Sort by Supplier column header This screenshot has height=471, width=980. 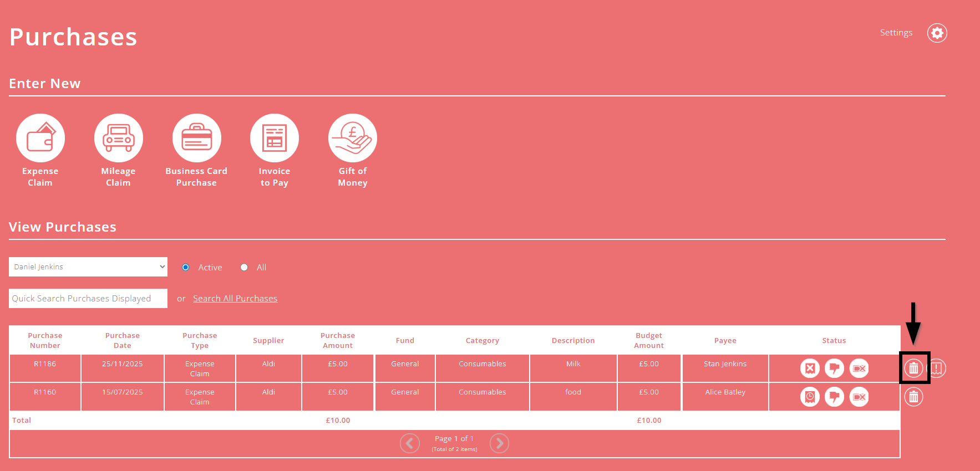coord(268,340)
